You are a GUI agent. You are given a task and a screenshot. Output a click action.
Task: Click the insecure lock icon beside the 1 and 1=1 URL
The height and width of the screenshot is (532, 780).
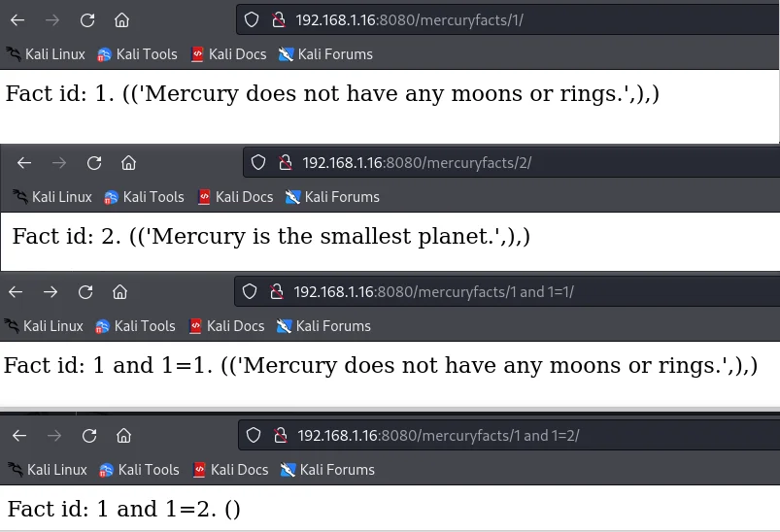tap(277, 292)
